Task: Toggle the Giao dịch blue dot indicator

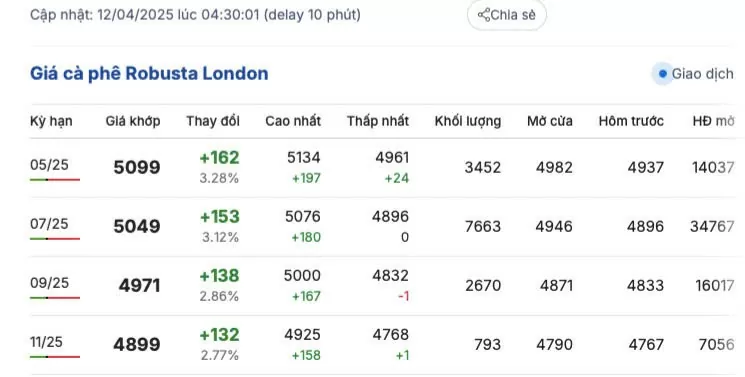Action: (x=662, y=74)
